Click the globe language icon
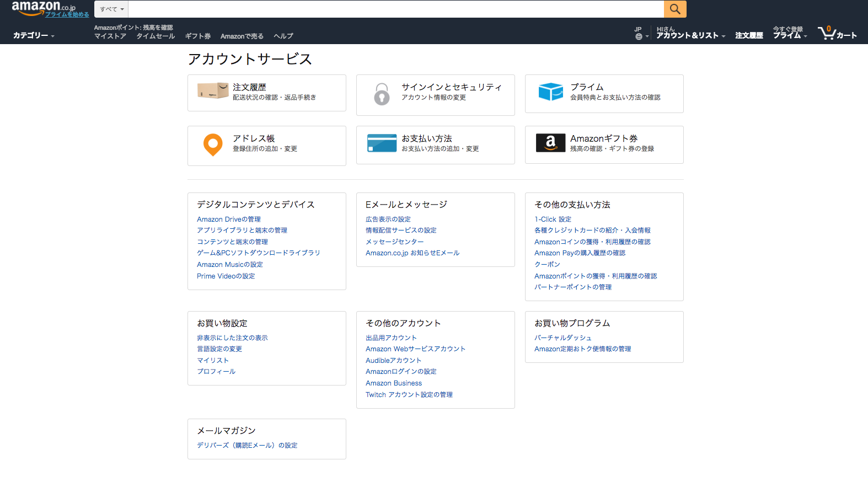 (x=639, y=37)
